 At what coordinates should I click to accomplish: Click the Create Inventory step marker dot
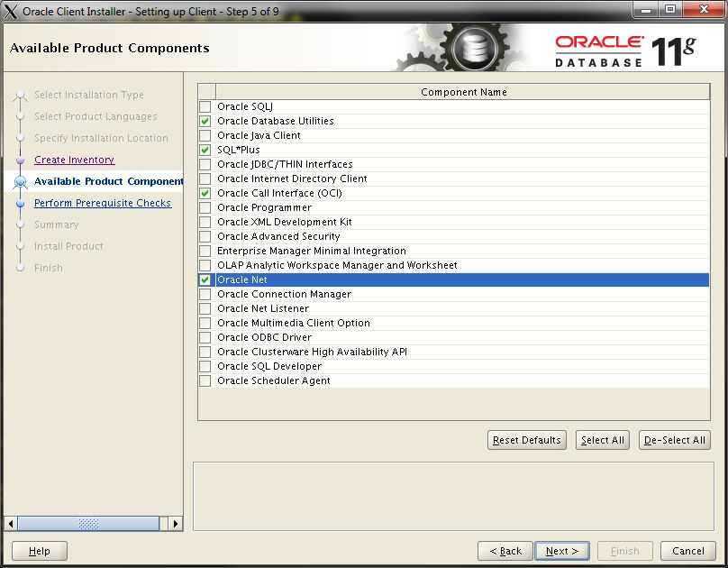pyautogui.click(x=20, y=160)
